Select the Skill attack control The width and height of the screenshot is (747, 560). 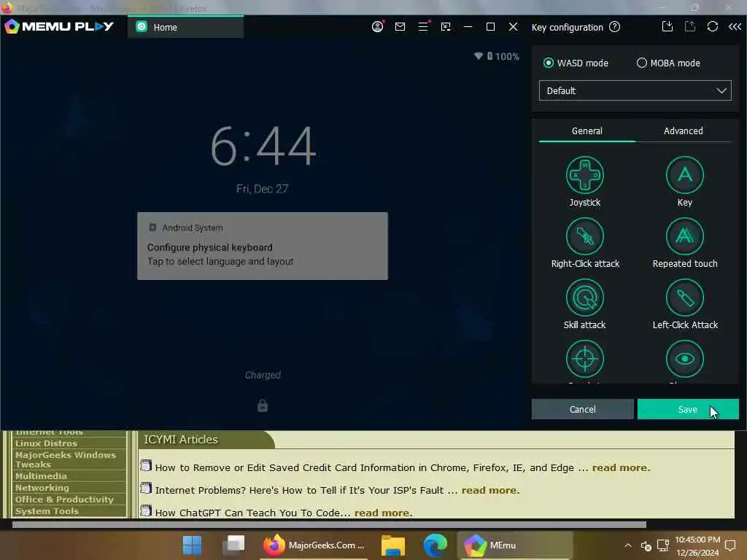point(584,297)
